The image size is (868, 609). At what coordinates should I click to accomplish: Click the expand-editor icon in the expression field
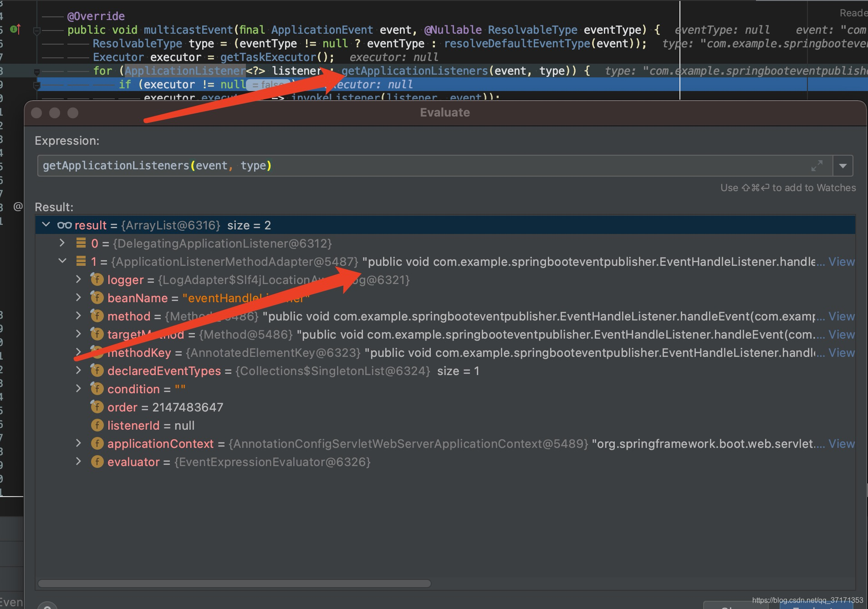817,166
